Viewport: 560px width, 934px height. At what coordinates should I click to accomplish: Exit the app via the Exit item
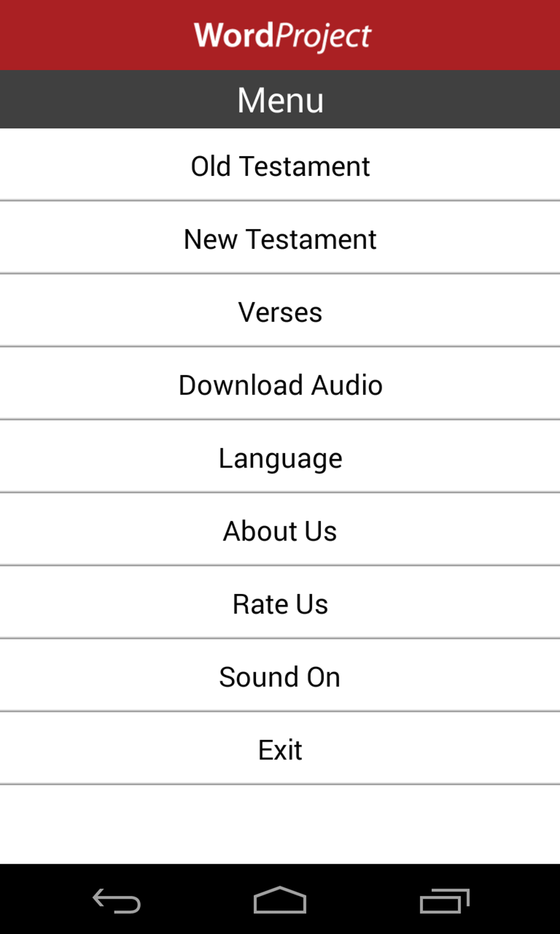[280, 750]
